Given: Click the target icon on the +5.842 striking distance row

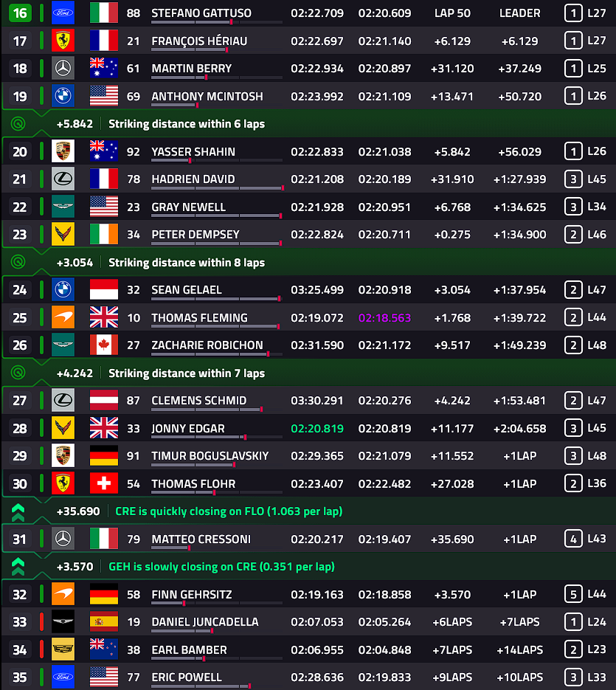Looking at the screenshot, I should coord(18,124).
